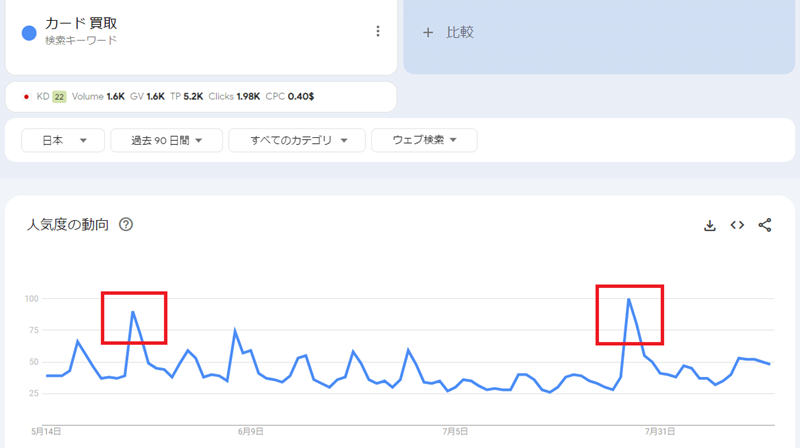The height and width of the screenshot is (448, 800).
Task: Click the 6月9日 date label on chart axis
Action: [x=251, y=432]
